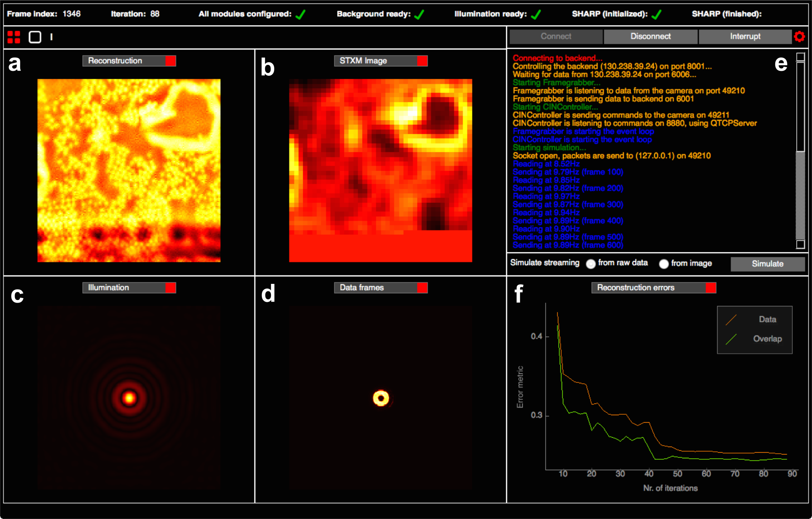Click the log scrollbar up arrow

(800, 57)
